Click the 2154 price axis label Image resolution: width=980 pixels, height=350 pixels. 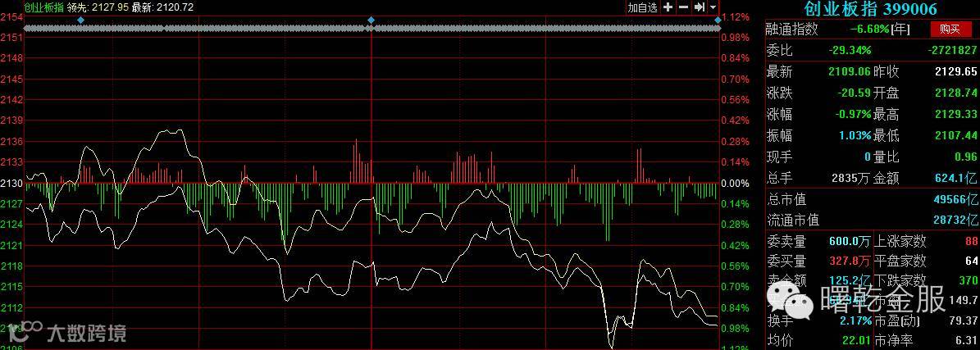click(x=11, y=17)
